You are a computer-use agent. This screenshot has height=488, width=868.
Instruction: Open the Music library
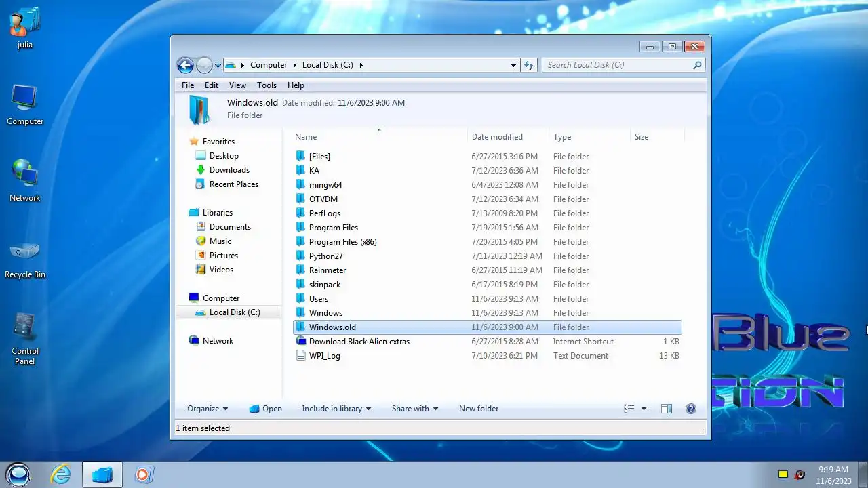[220, 241]
